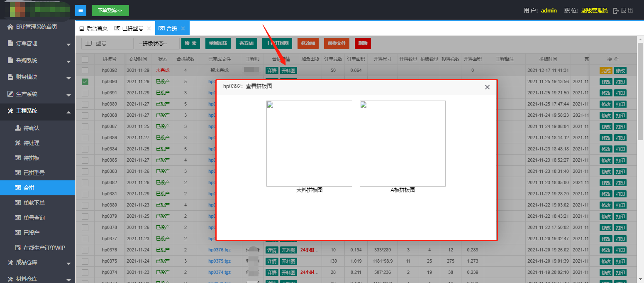Tick the hp0392 row checkbox
644x283 pixels.
point(85,71)
